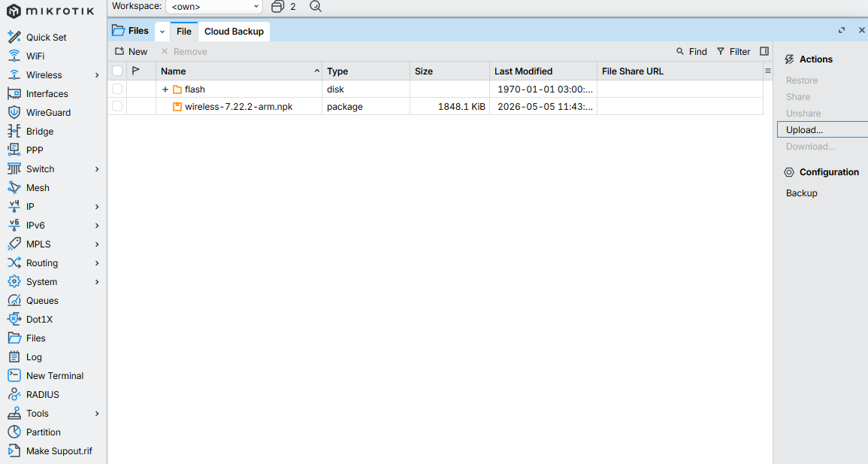The width and height of the screenshot is (868, 464).
Task: Sort by the Name column
Action: 239,71
